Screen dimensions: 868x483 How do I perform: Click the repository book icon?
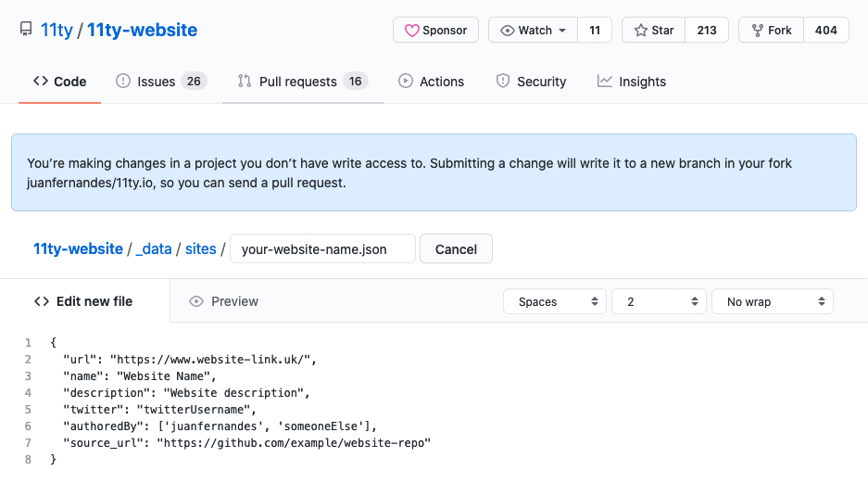pos(25,30)
